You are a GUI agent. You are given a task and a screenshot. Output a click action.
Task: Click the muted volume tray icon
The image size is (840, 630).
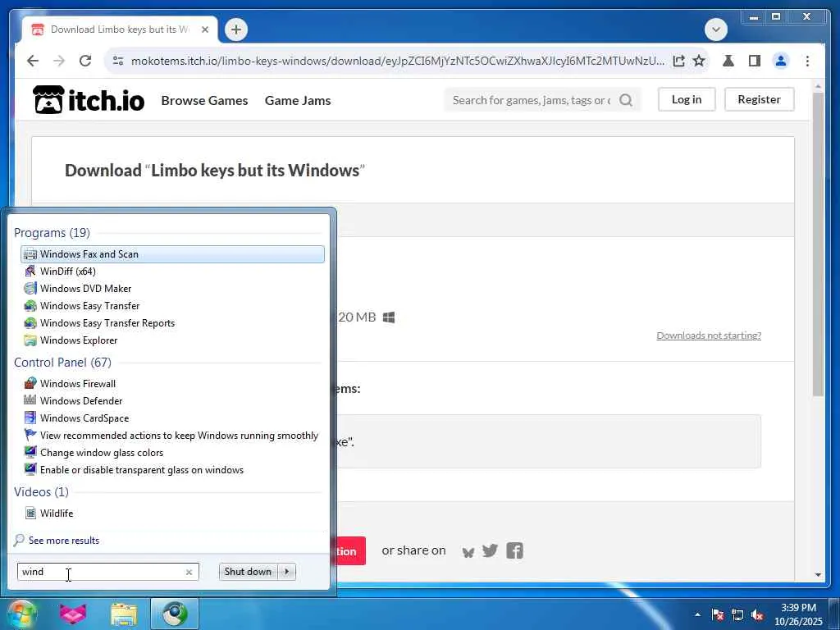(757, 614)
